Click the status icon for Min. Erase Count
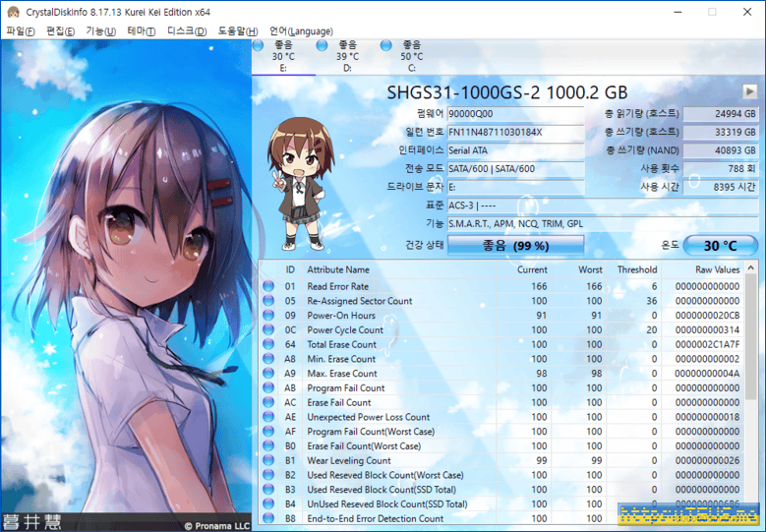 click(268, 359)
